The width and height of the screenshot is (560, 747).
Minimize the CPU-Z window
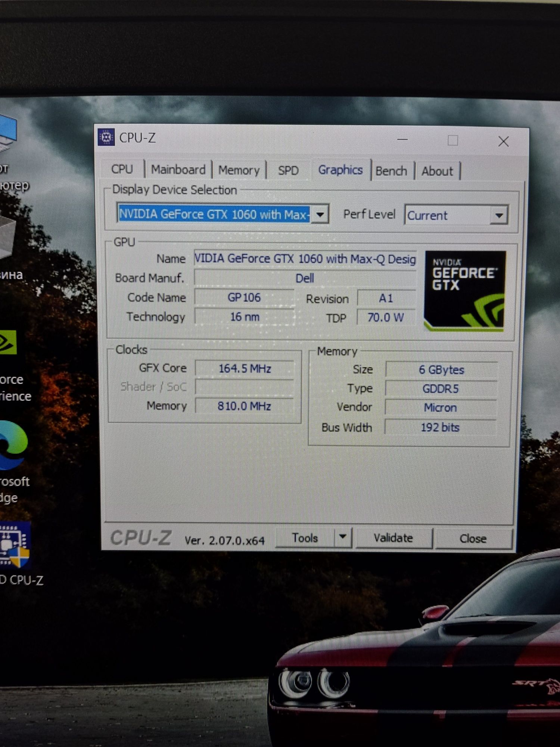(402, 140)
